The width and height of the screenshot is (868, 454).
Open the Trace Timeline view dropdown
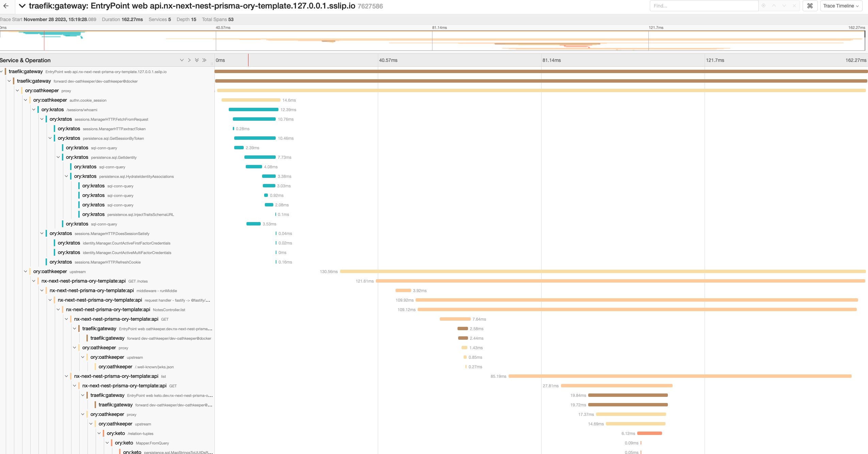[x=841, y=6]
